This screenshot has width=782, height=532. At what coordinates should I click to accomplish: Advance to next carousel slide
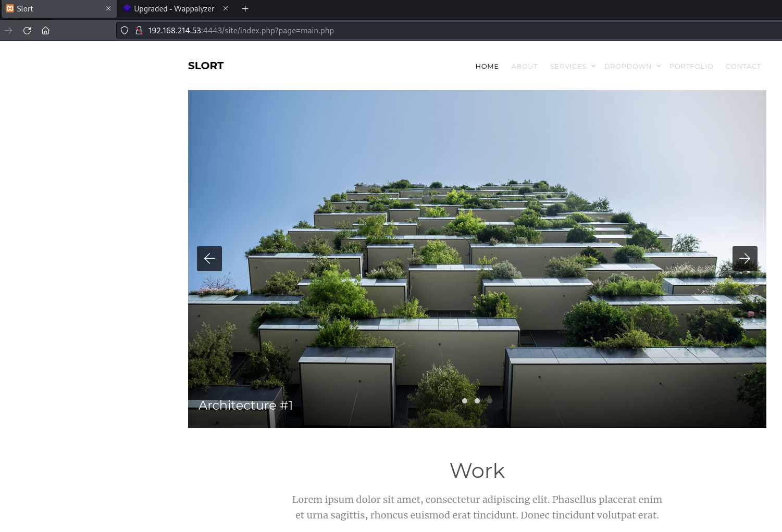(744, 259)
